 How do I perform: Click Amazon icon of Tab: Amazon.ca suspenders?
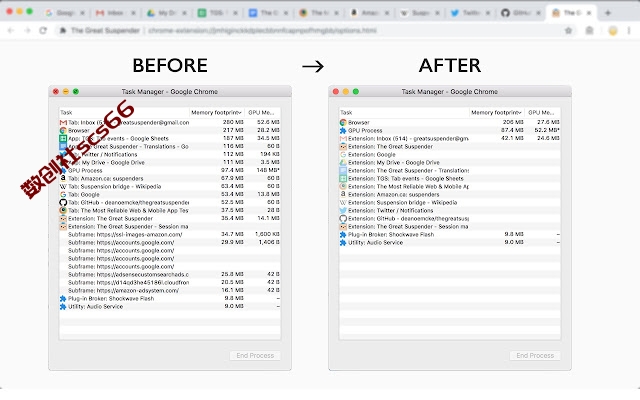tap(63, 178)
